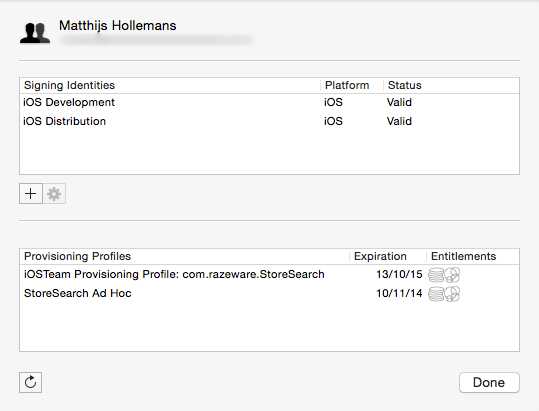Sort by Platform column header
The image size is (539, 411).
coord(353,85)
